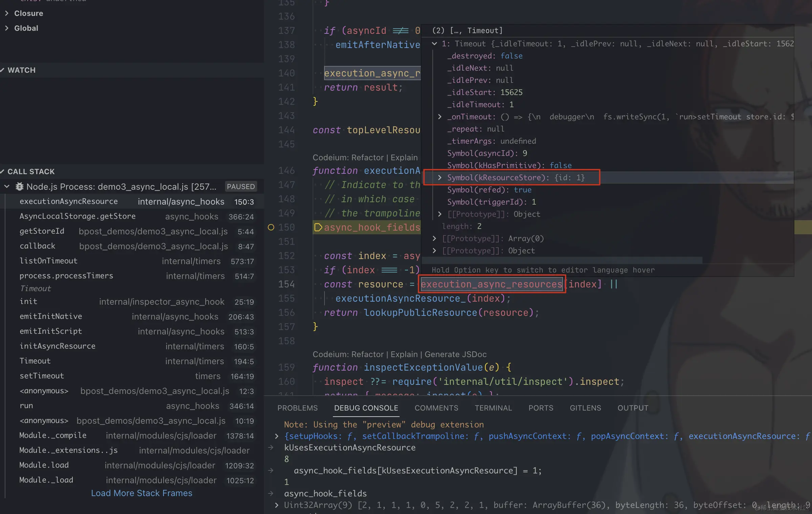Select the init stack frame
This screenshot has width=812, height=514.
coord(132,302)
